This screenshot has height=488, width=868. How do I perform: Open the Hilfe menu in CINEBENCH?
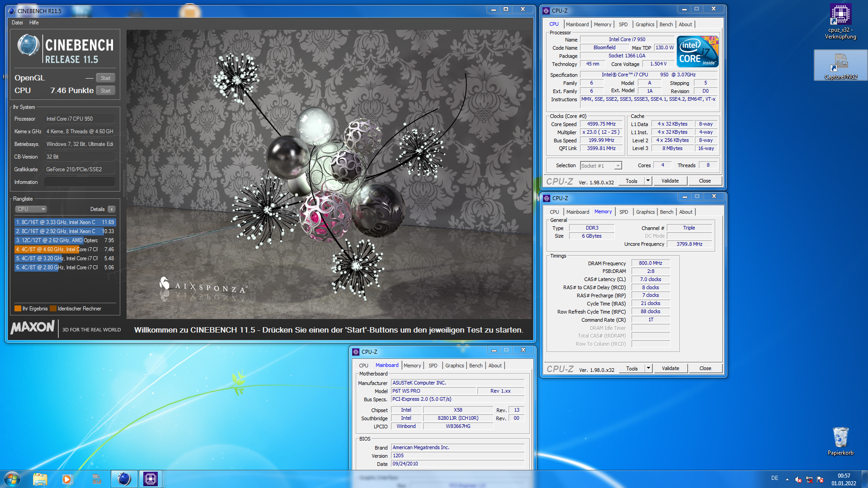(34, 23)
